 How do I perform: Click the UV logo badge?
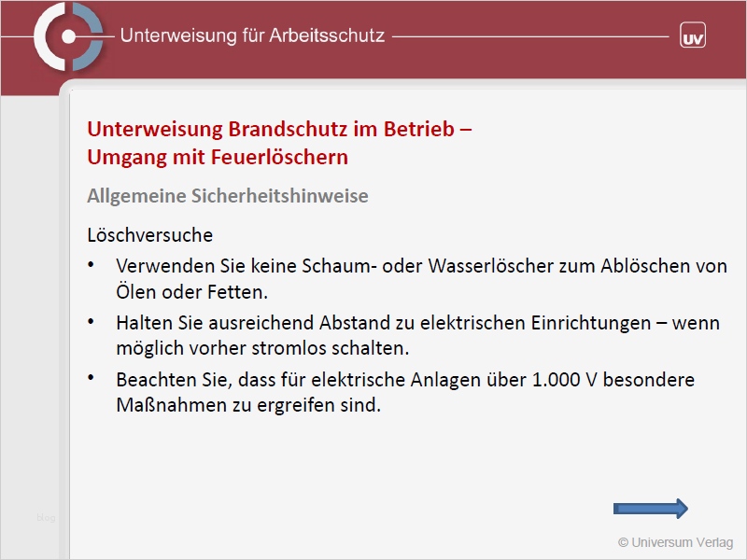pos(692,37)
